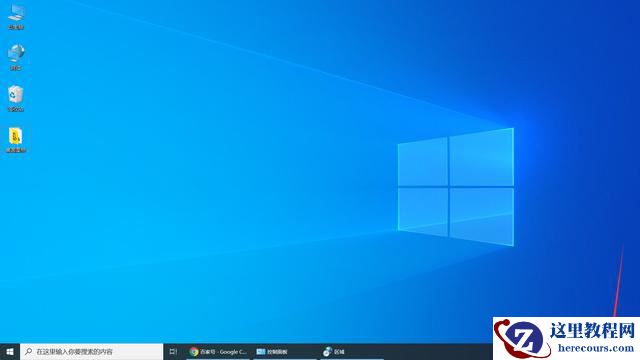
Task: Click the taskbar search input field
Action: click(91, 351)
